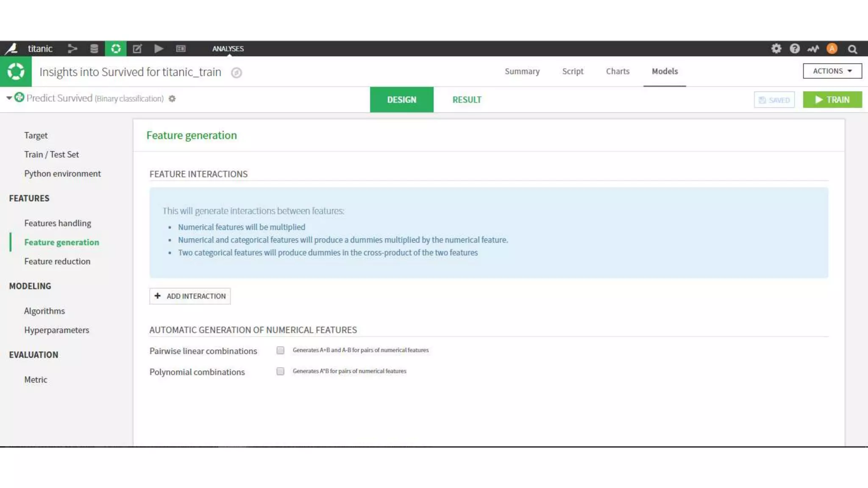868x488 pixels.
Task: Open settings gear next to Predict Survived
Action: [172, 99]
